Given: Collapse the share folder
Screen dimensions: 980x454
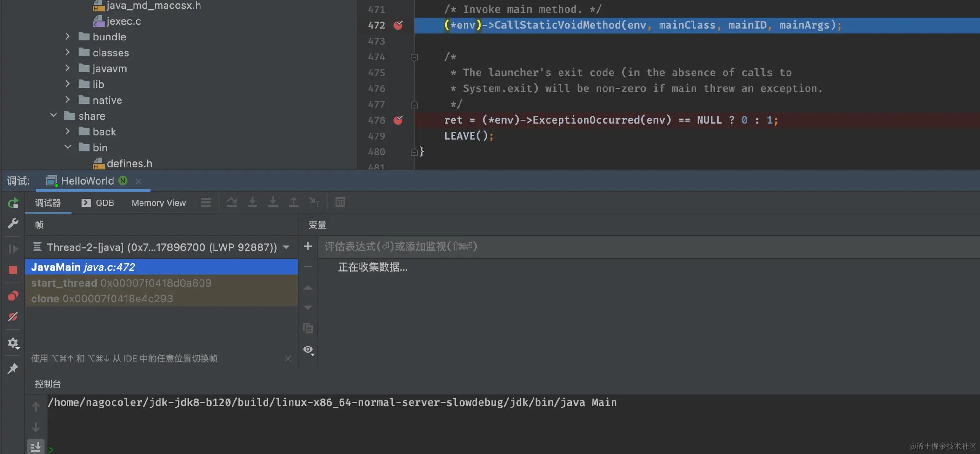Looking at the screenshot, I should pos(53,116).
